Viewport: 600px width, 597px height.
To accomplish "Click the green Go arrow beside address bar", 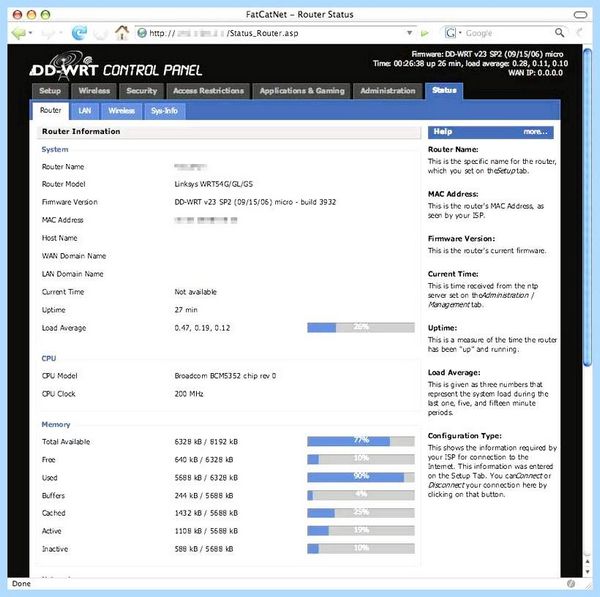I will coord(424,33).
